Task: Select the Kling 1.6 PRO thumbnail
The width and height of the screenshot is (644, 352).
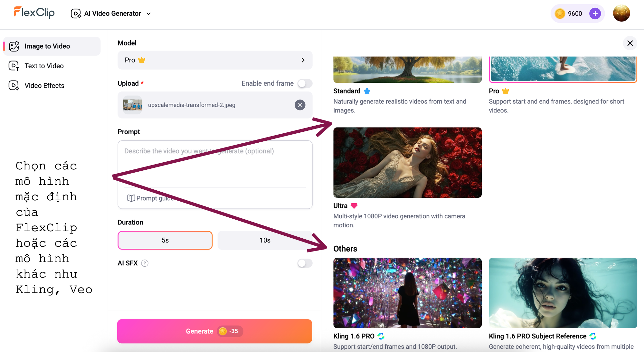Action: [407, 293]
